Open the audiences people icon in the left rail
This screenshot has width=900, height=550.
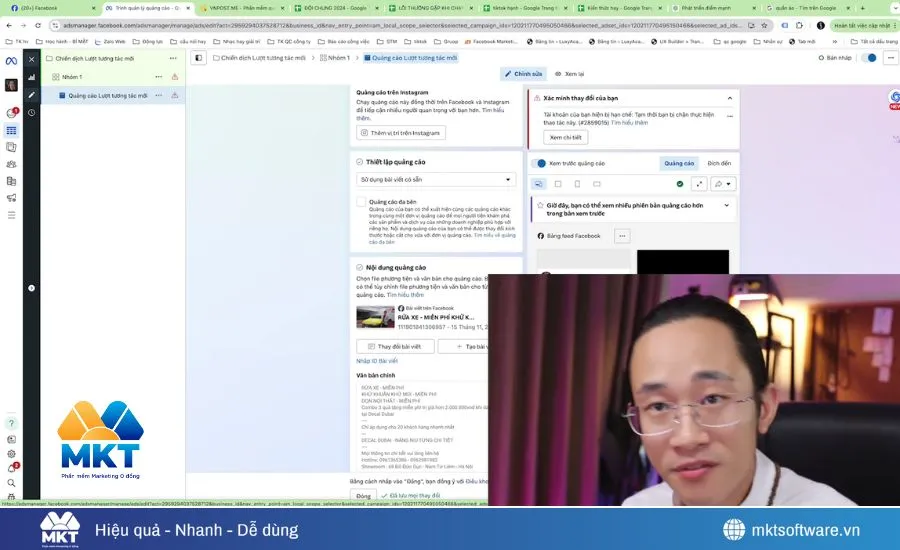tap(11, 164)
